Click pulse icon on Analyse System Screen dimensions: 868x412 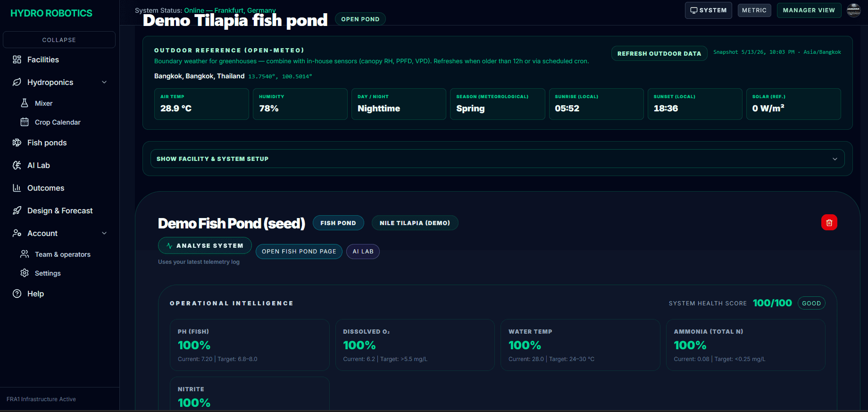coord(169,246)
